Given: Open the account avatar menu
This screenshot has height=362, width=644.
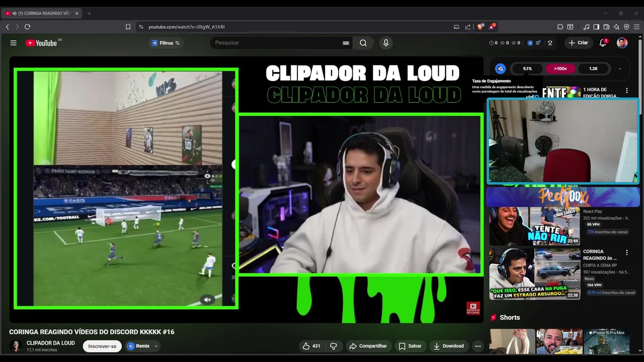Looking at the screenshot, I should pyautogui.click(x=622, y=43).
